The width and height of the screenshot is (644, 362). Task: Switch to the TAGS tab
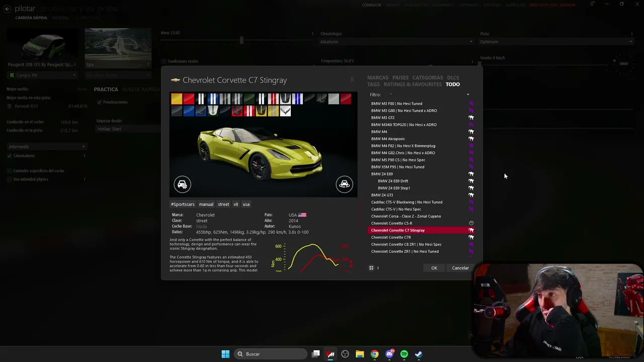point(373,84)
